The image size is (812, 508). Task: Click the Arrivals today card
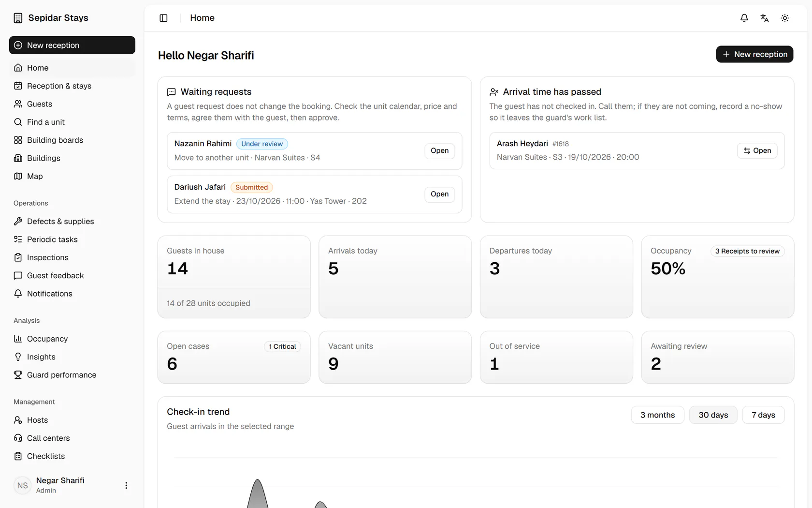click(x=395, y=277)
